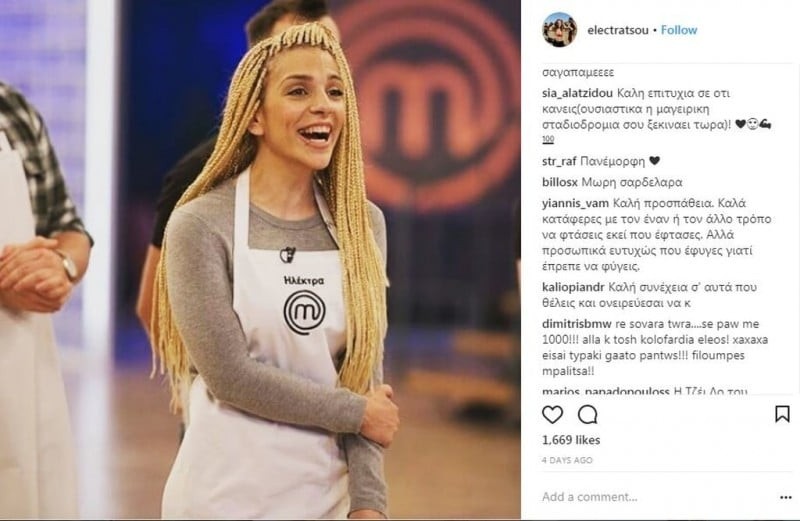800x521 pixels.
Task: Open the electratsou username link
Action: (617, 30)
